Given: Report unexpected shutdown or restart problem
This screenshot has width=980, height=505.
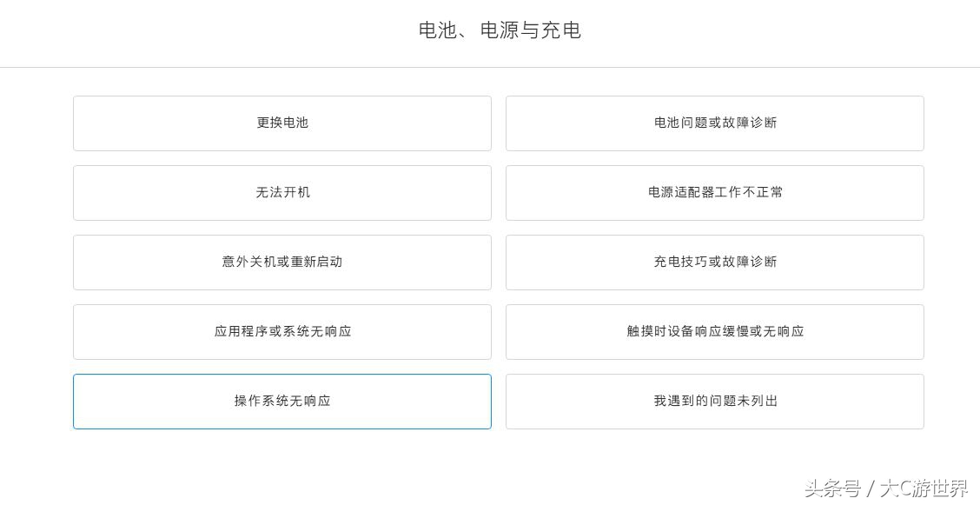Looking at the screenshot, I should click(x=282, y=262).
